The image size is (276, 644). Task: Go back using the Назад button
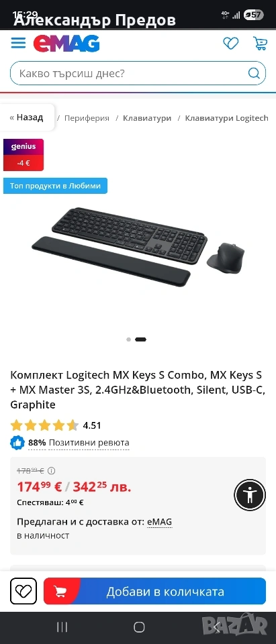27,117
